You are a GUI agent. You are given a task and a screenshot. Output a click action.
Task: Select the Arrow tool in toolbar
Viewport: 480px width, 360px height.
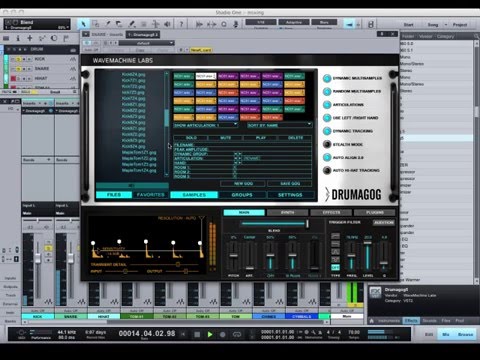[83, 24]
